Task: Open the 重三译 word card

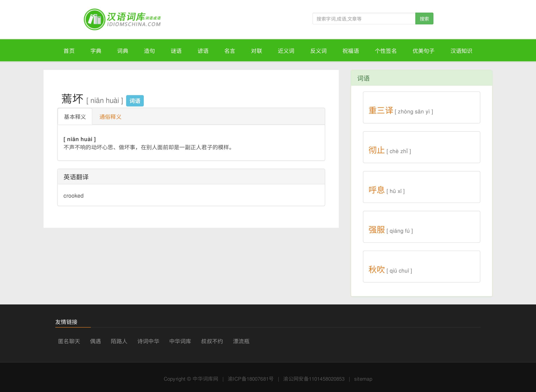Action: (x=381, y=111)
